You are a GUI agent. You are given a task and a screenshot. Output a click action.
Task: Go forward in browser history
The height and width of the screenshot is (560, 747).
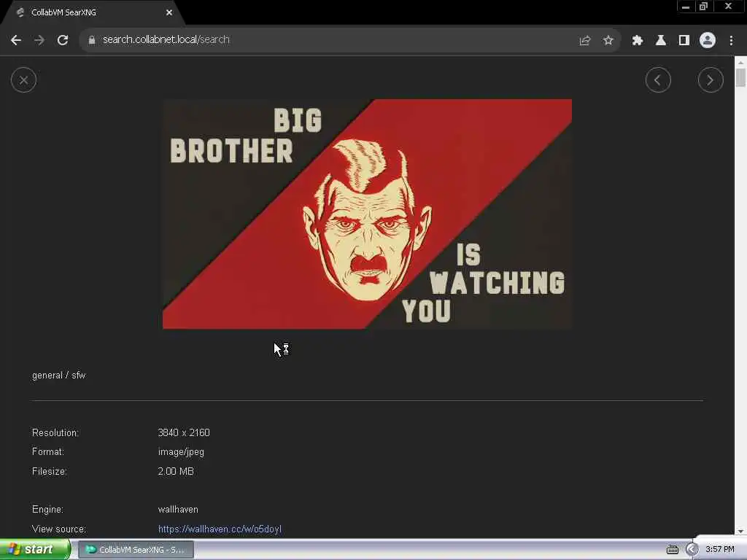click(39, 40)
